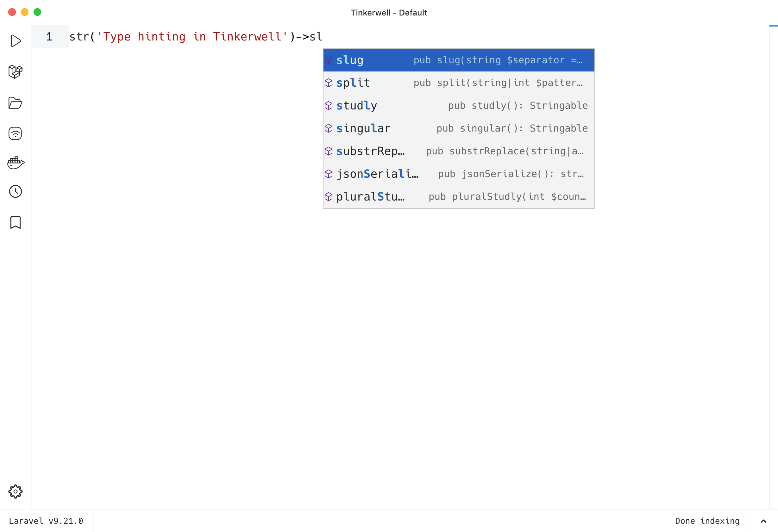Open the settings gear icon
778x532 pixels.
(16, 492)
